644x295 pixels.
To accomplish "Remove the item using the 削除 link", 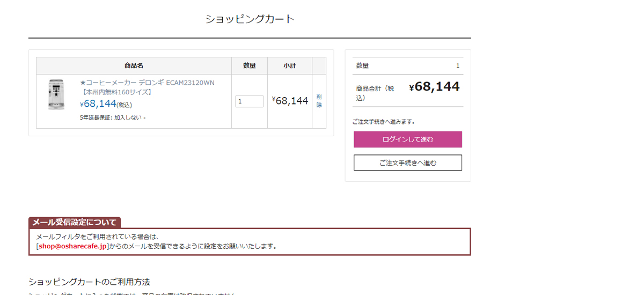I will tap(319, 101).
